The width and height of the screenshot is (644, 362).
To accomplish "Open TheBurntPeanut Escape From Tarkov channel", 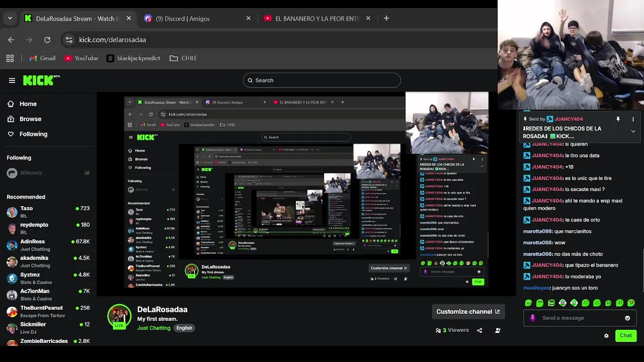I will click(48, 311).
